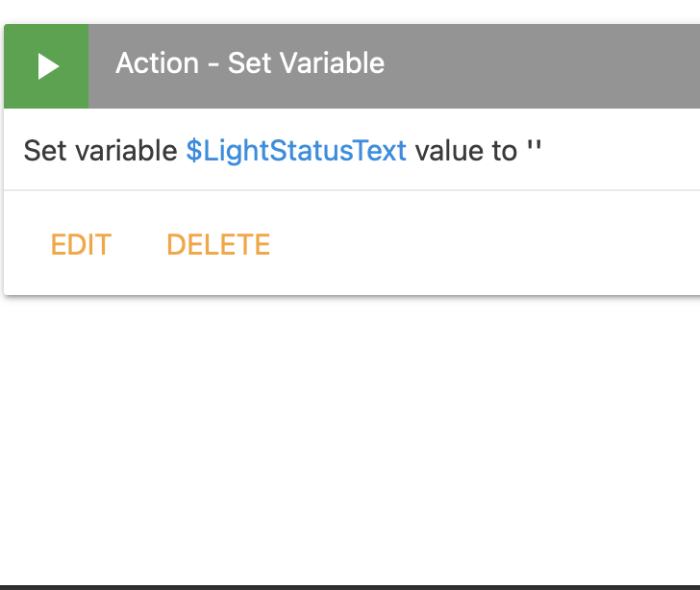Open the $LightStatusText variable link
Screen dimensions: 700x590
pos(296,151)
